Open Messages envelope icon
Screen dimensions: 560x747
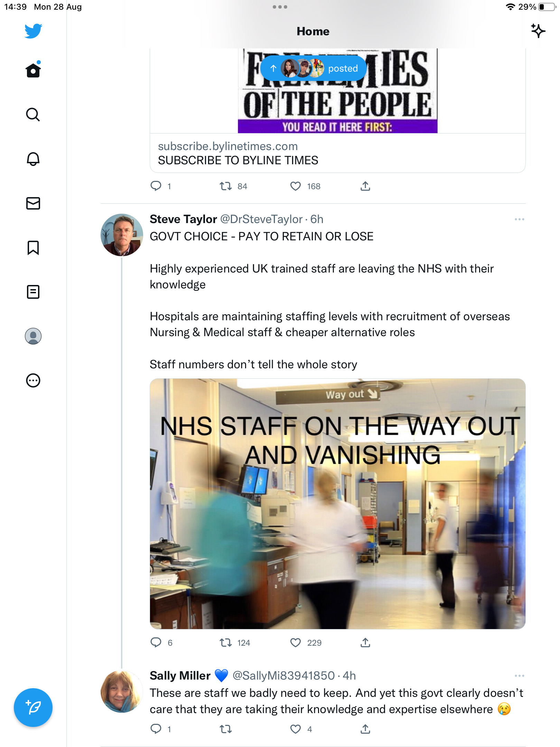pyautogui.click(x=33, y=203)
